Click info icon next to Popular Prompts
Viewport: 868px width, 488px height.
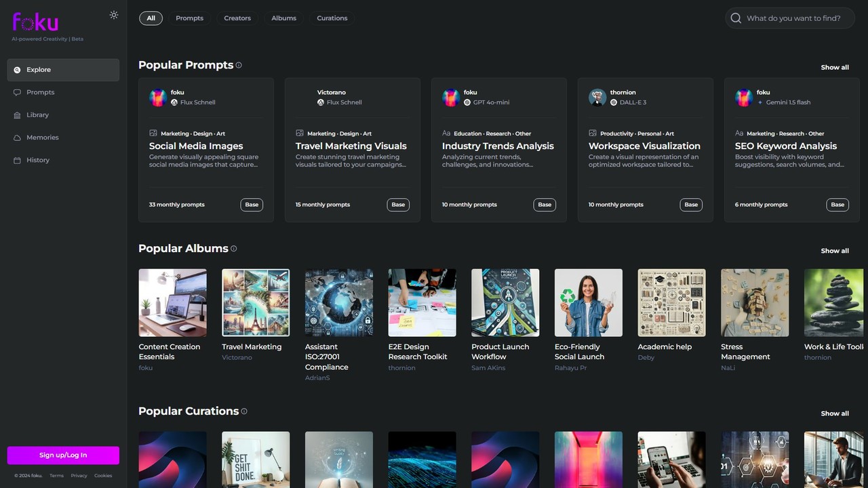click(x=239, y=65)
